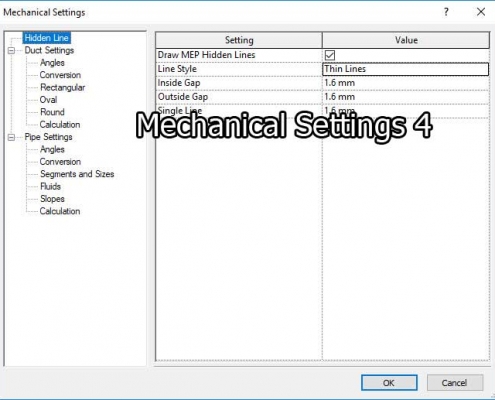Click the Setting column header

[239, 40]
